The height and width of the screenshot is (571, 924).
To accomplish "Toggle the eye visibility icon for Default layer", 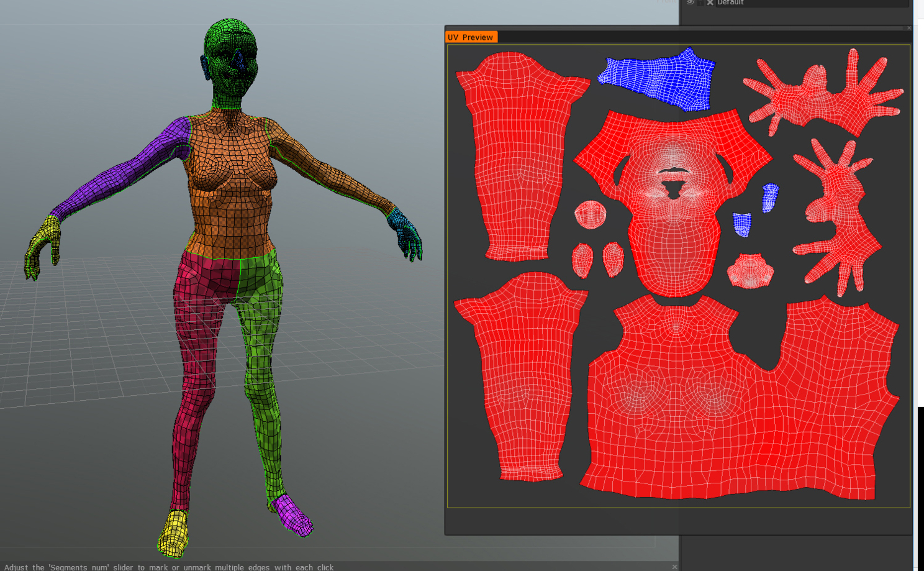I will [x=690, y=2].
